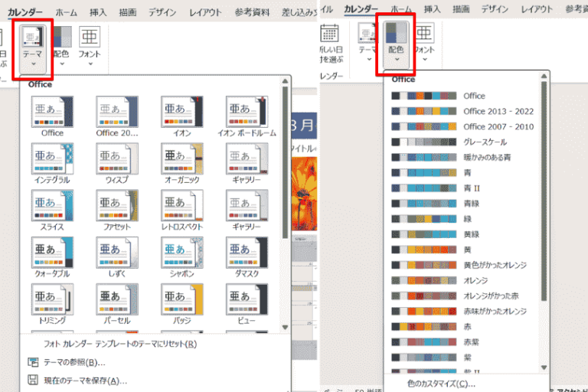The width and height of the screenshot is (588, 392).
Task: Select the カレンダー tab in the right Word window
Action: tap(361, 9)
